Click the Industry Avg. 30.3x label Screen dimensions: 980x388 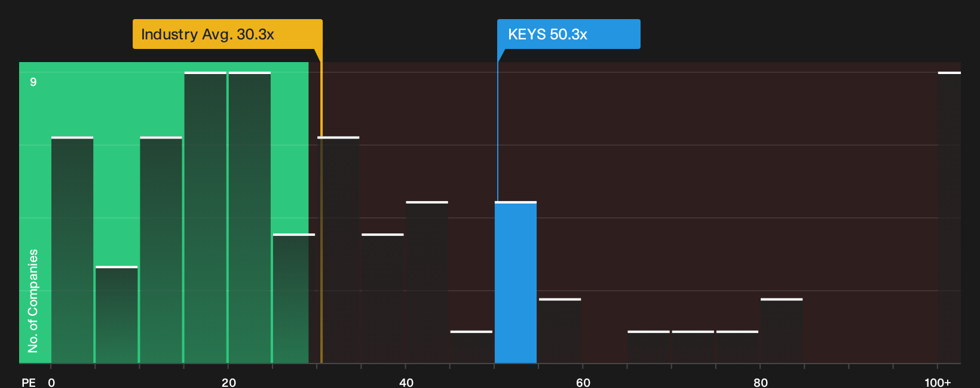[x=227, y=34]
